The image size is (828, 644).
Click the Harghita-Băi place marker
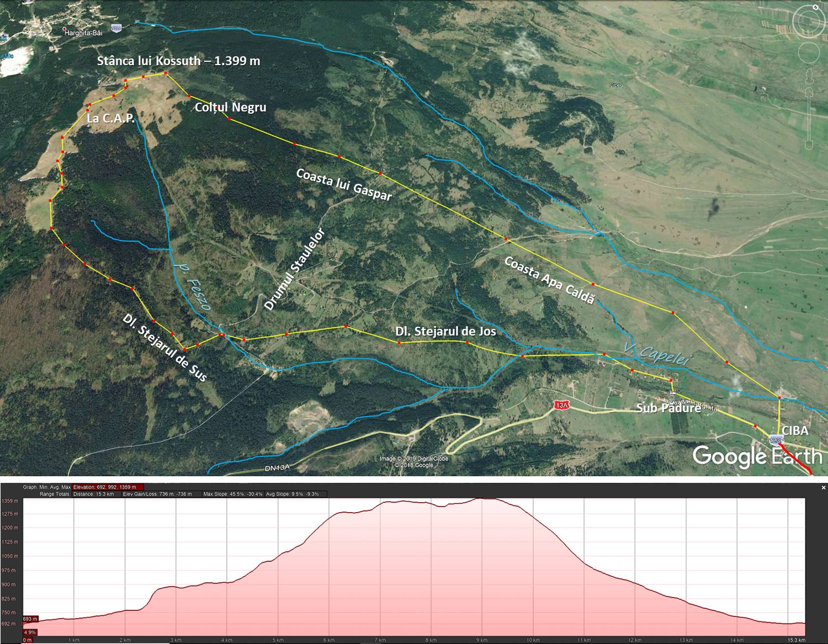point(65,29)
